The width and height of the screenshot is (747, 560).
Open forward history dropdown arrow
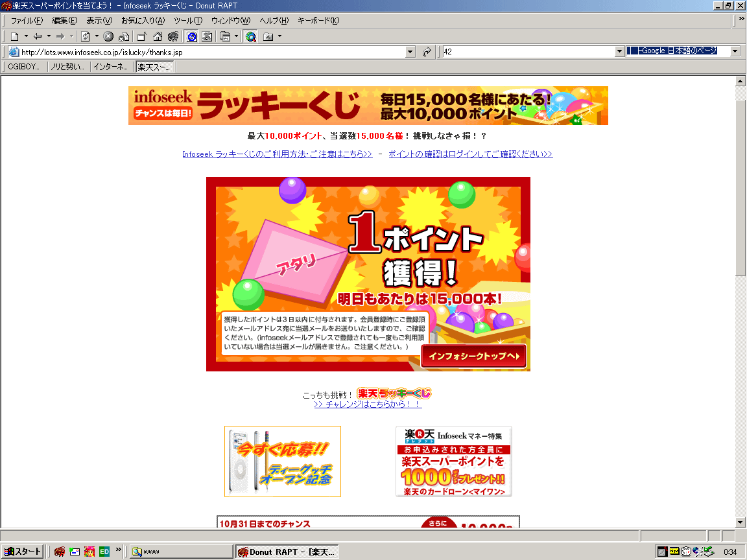point(71,36)
